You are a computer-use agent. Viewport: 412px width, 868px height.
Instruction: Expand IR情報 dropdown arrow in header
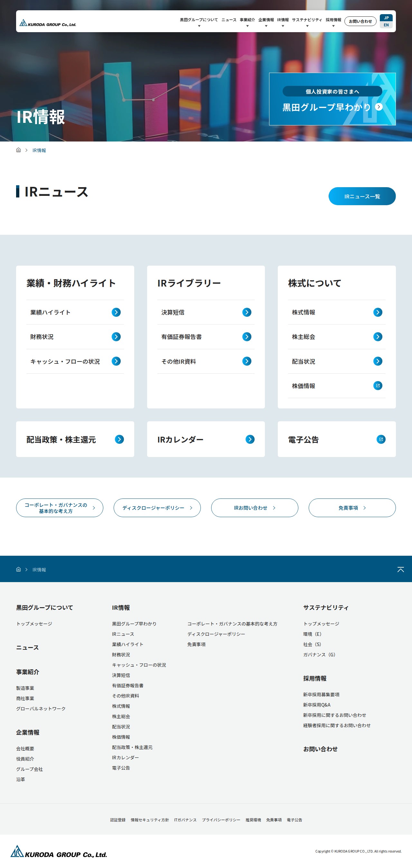(283, 26)
